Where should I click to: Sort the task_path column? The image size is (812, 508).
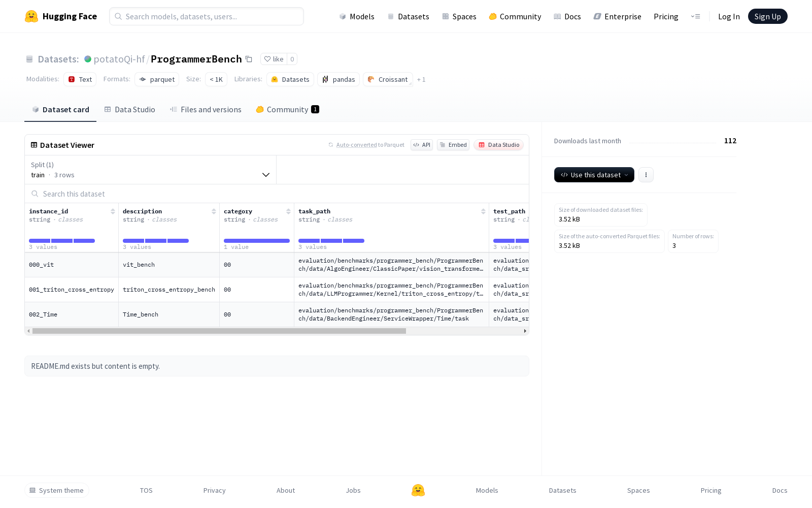pyautogui.click(x=483, y=211)
